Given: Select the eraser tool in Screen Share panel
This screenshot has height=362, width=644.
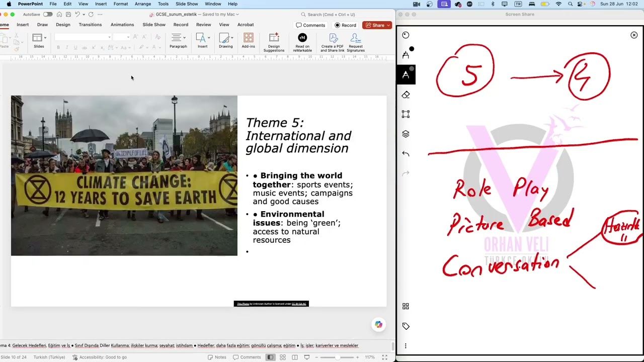Looking at the screenshot, I should tap(406, 95).
